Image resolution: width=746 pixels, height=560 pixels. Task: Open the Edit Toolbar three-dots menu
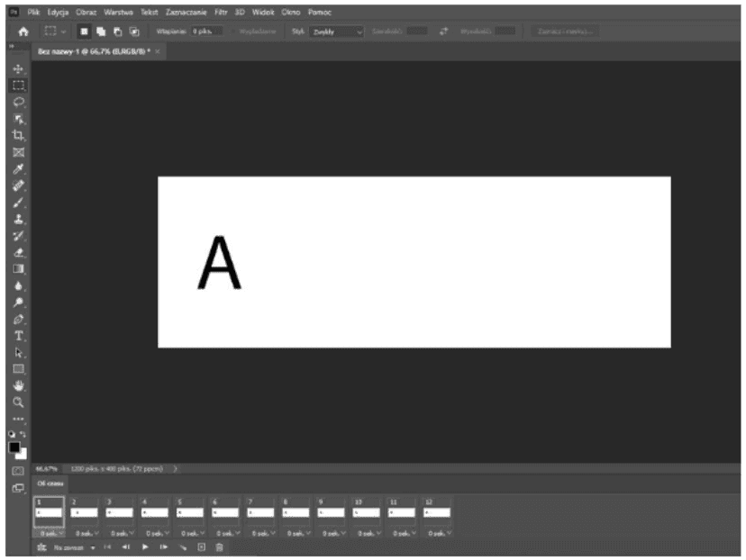click(x=18, y=419)
